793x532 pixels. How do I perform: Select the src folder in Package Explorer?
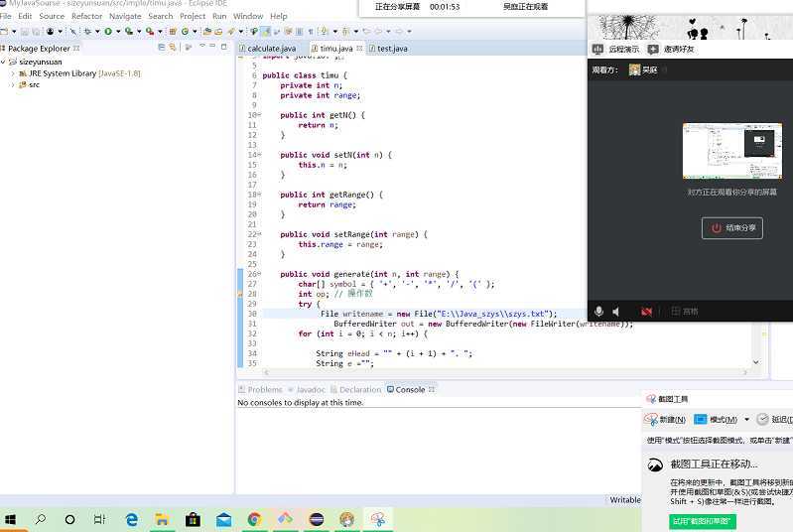[x=30, y=85]
